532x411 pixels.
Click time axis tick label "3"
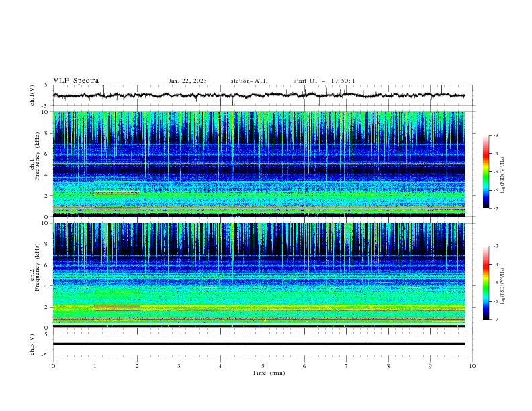[179, 366]
